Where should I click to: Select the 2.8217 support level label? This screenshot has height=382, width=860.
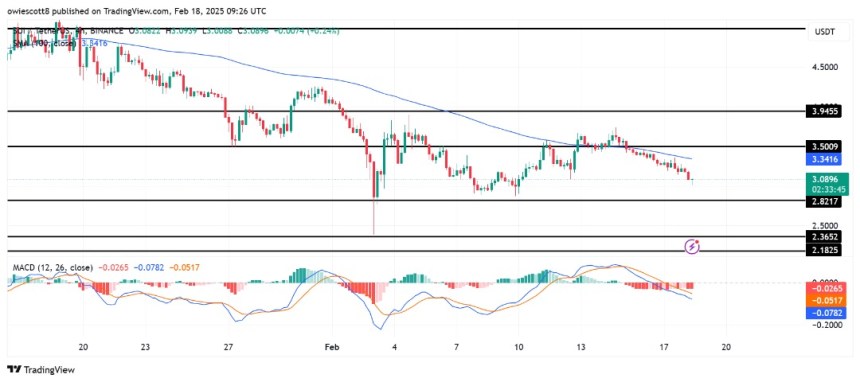coord(825,201)
